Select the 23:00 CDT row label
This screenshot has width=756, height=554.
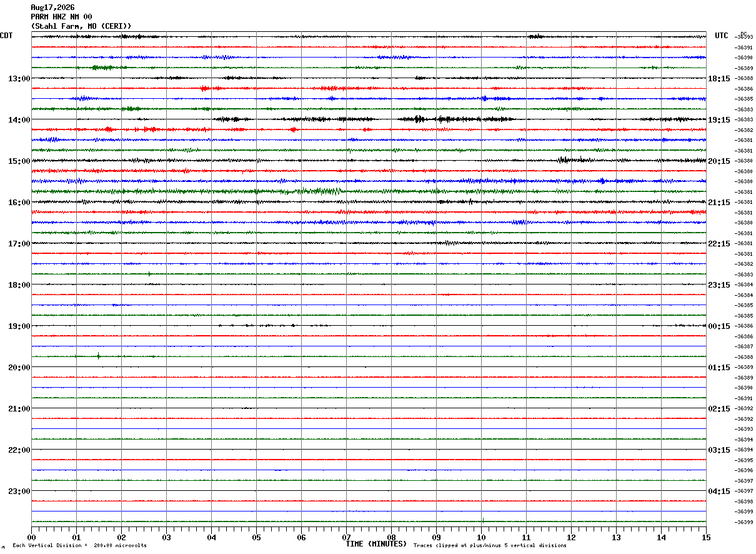click(19, 491)
